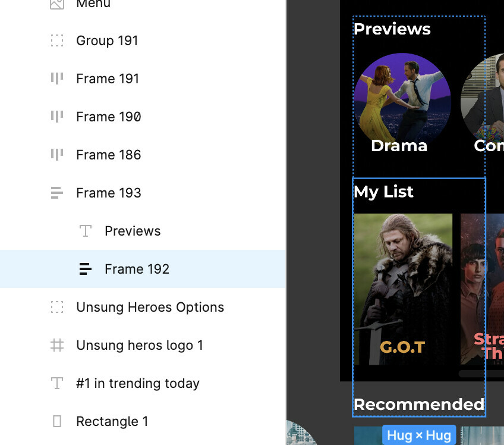Click the Recommended heading on canvas
The image size is (504, 445).
tap(419, 405)
